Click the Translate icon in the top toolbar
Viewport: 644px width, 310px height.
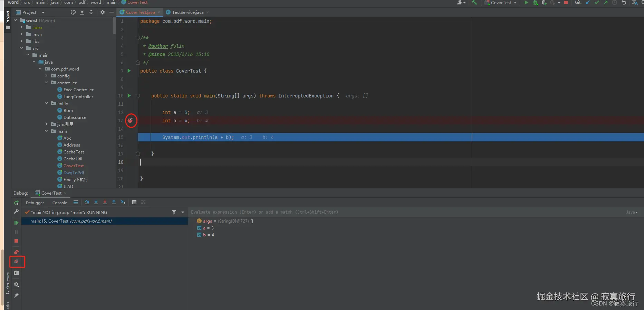coord(635,2)
